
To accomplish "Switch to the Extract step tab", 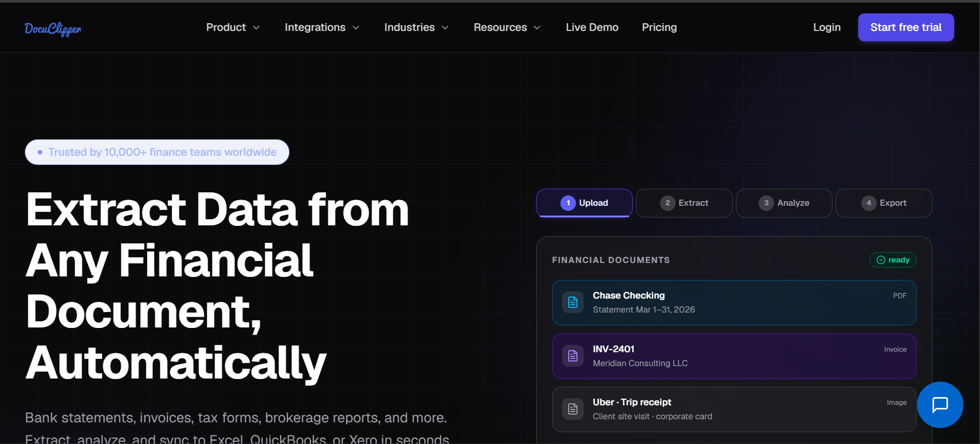I will (x=684, y=203).
